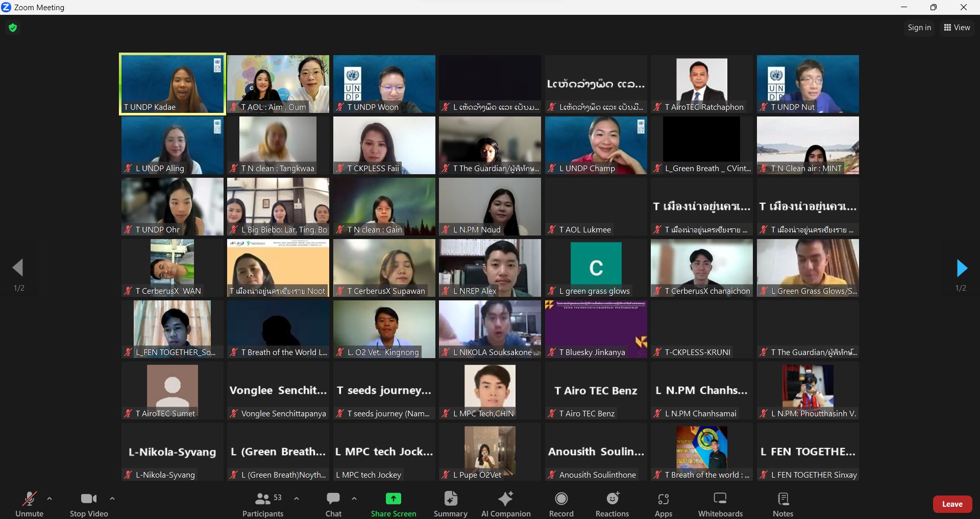Launch the AI Companion
The width and height of the screenshot is (980, 519).
505,499
